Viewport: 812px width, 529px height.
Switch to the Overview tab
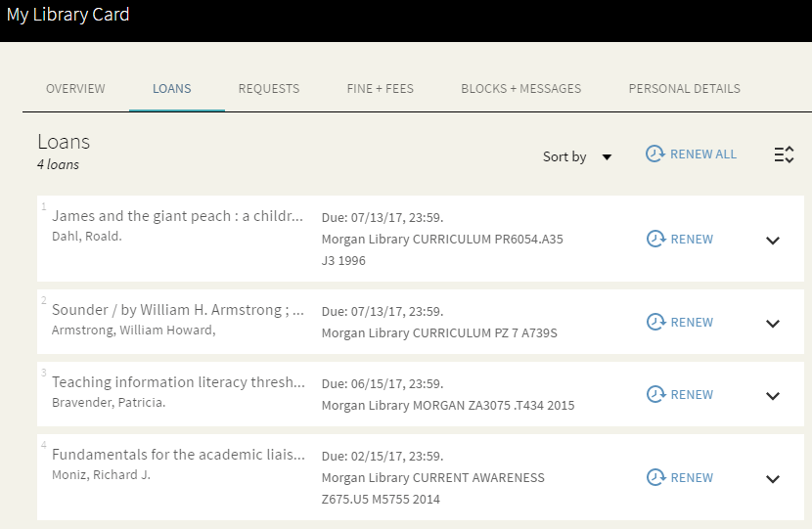pyautogui.click(x=75, y=89)
